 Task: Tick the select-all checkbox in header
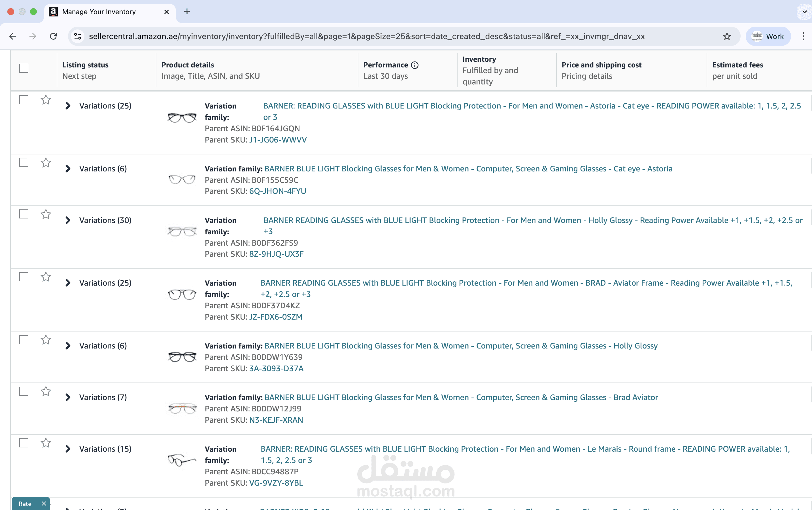(24, 68)
